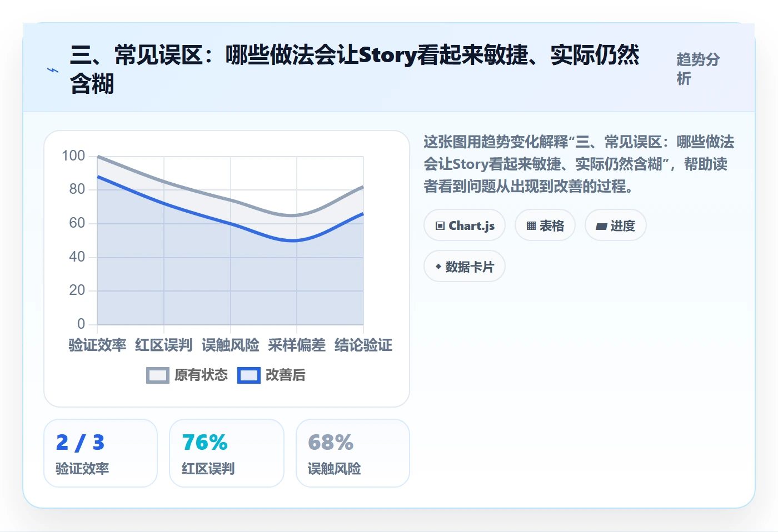Toggle the 原有状态 legend swatch
Viewport: 778px width, 532px height.
158,375
